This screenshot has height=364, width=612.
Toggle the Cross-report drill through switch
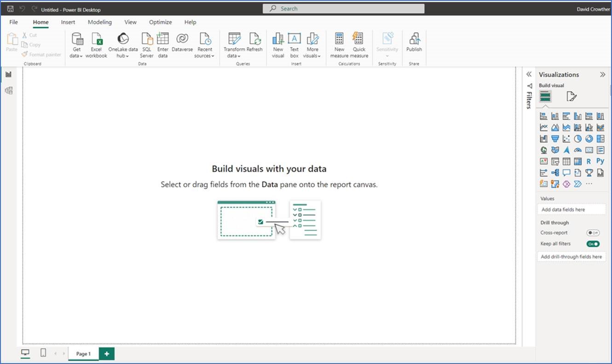(x=593, y=233)
